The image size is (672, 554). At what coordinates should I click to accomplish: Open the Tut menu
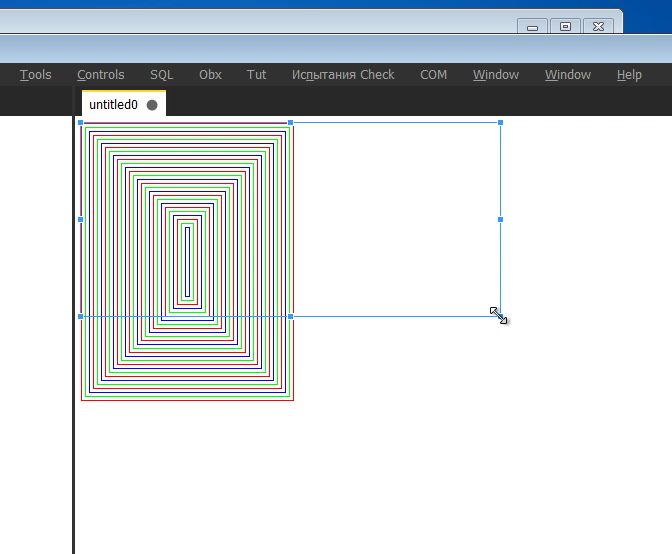tap(257, 75)
